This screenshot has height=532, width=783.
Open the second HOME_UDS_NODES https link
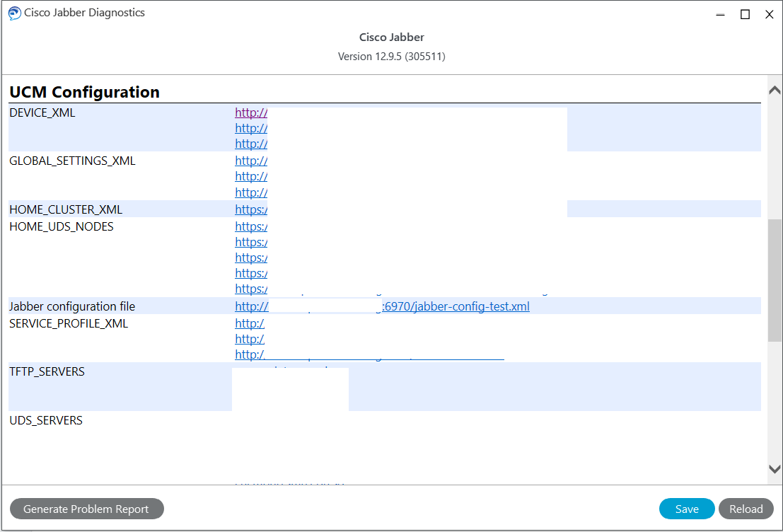[250, 241]
